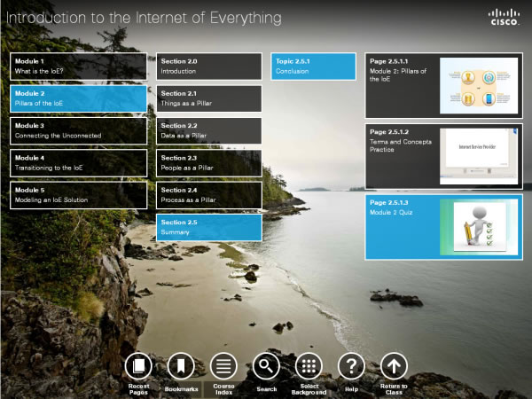Open Page 2.5.1.1 pillars thumbnail
This screenshot has height=399, width=532.
(478, 86)
